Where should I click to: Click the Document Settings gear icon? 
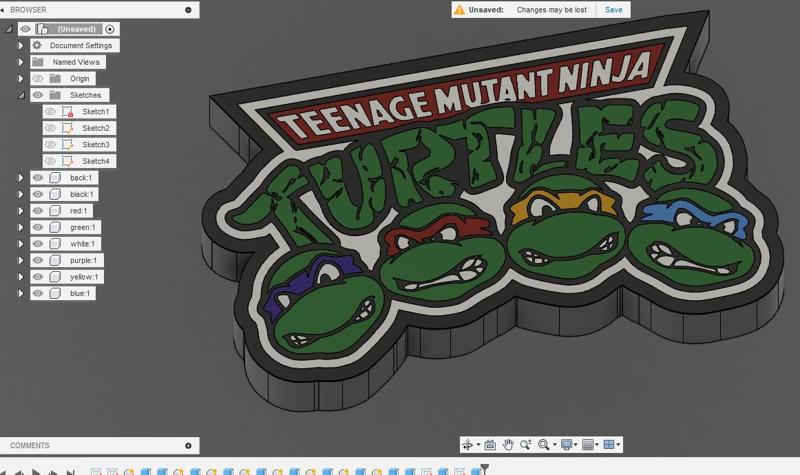37,45
